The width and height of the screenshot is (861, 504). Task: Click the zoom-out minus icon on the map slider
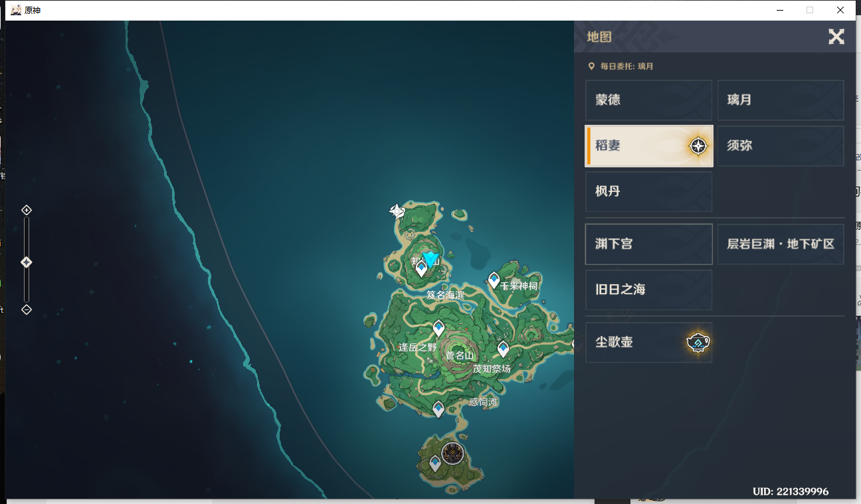point(27,309)
